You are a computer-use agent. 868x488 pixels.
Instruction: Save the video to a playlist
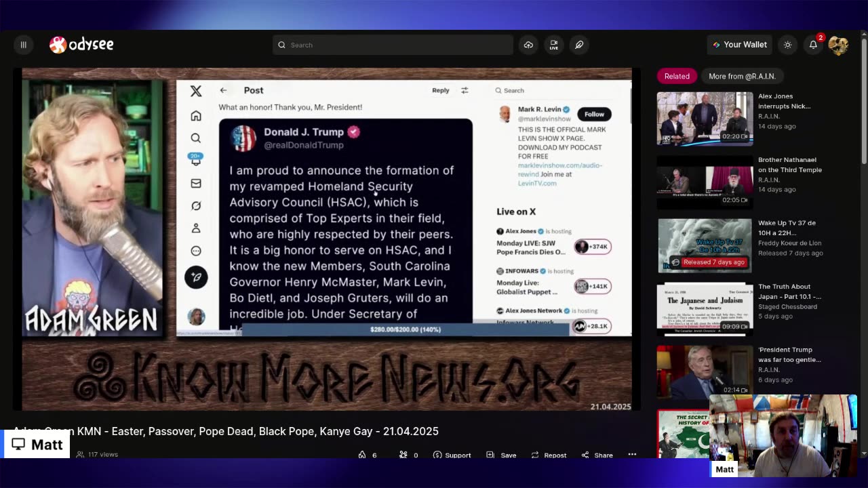pos(501,455)
